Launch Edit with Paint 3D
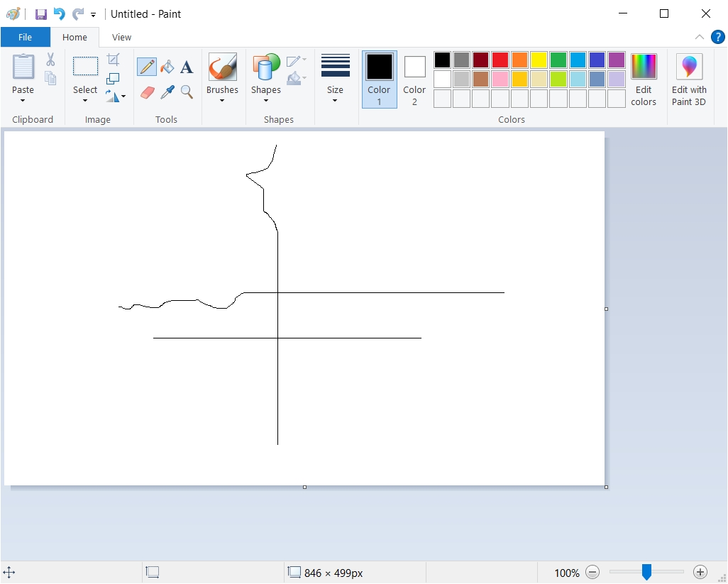This screenshot has width=728, height=584. point(689,79)
